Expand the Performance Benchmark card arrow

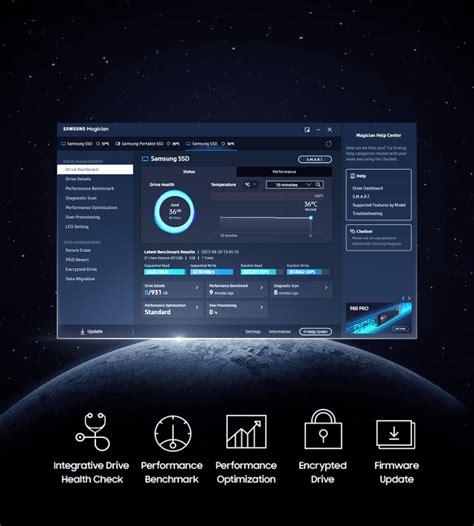(x=261, y=287)
